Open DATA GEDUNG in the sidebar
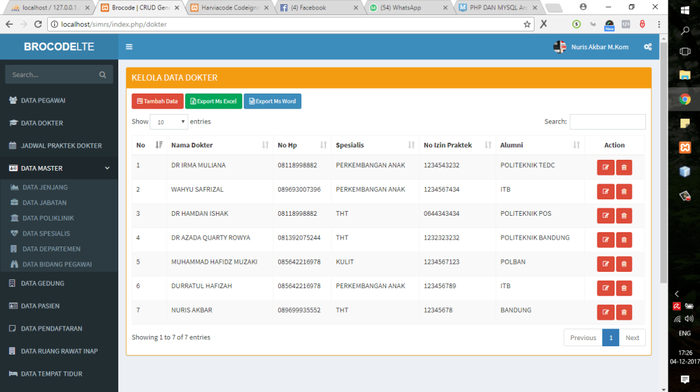 tap(59, 283)
